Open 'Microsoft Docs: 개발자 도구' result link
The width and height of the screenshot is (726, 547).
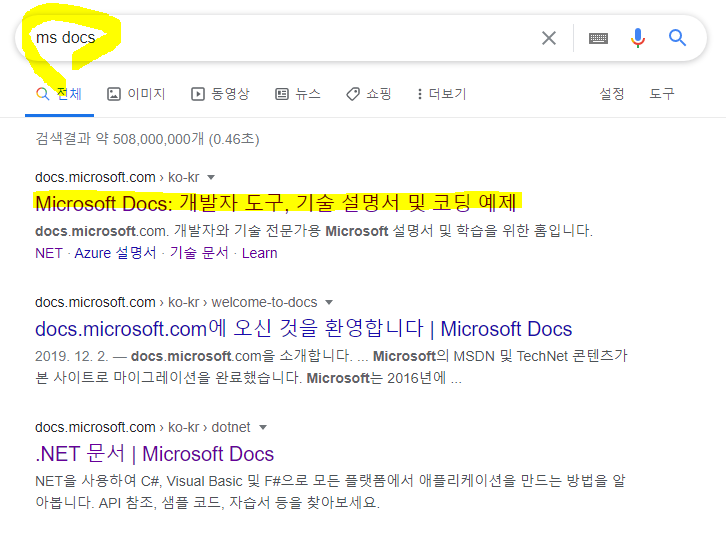pos(276,203)
